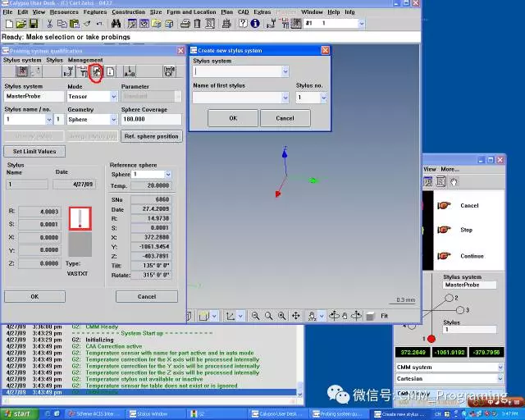Click the first pressed icon in probing toolbar
The width and height of the screenshot is (525, 420).
[x=23, y=71]
